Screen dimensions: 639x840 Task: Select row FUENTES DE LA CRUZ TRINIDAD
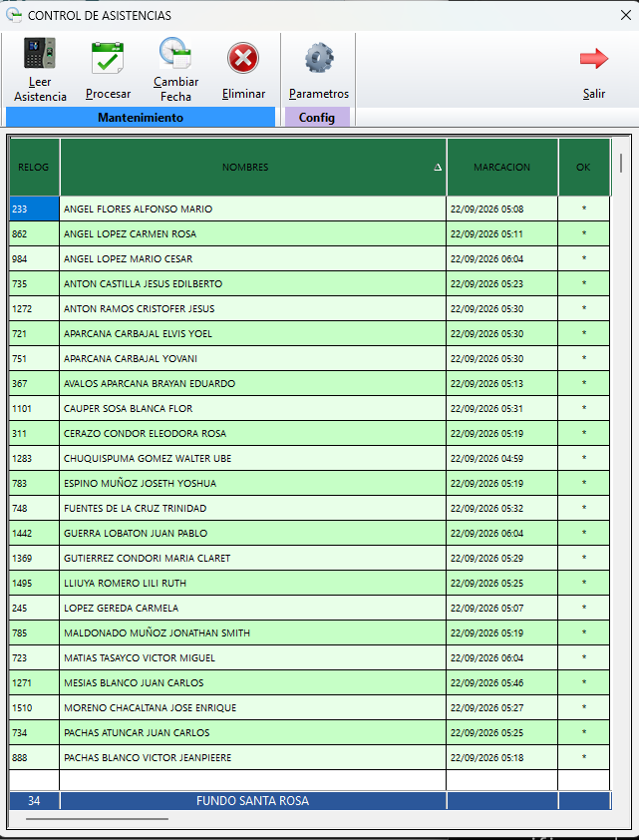pos(309,508)
